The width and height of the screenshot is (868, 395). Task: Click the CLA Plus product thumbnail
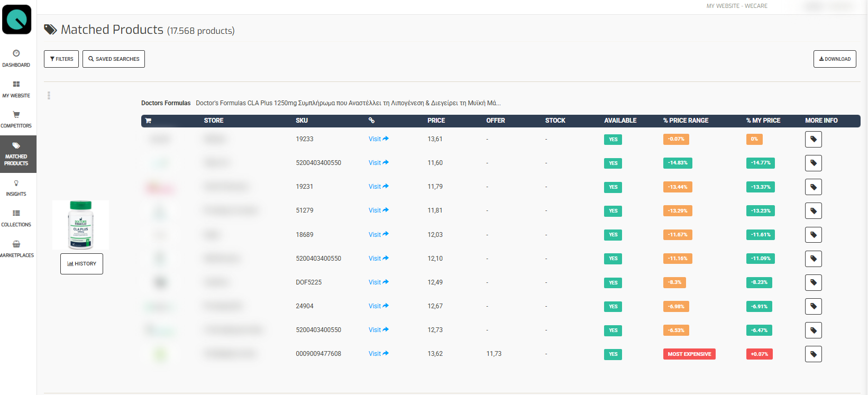(x=81, y=225)
